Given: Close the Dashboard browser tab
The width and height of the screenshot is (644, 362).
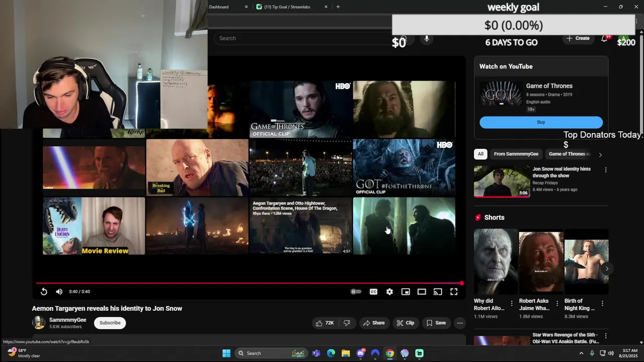Looking at the screenshot, I should (x=246, y=7).
